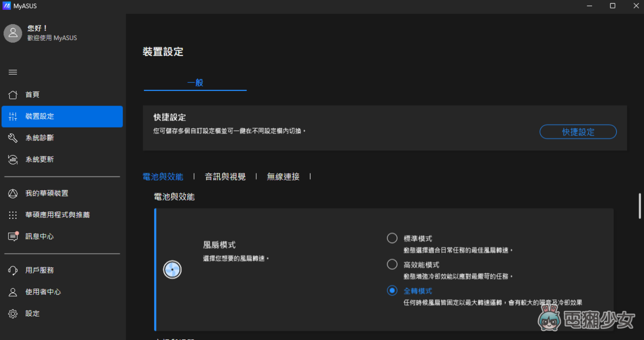Minimize the MyASUS window

pyautogui.click(x=589, y=6)
